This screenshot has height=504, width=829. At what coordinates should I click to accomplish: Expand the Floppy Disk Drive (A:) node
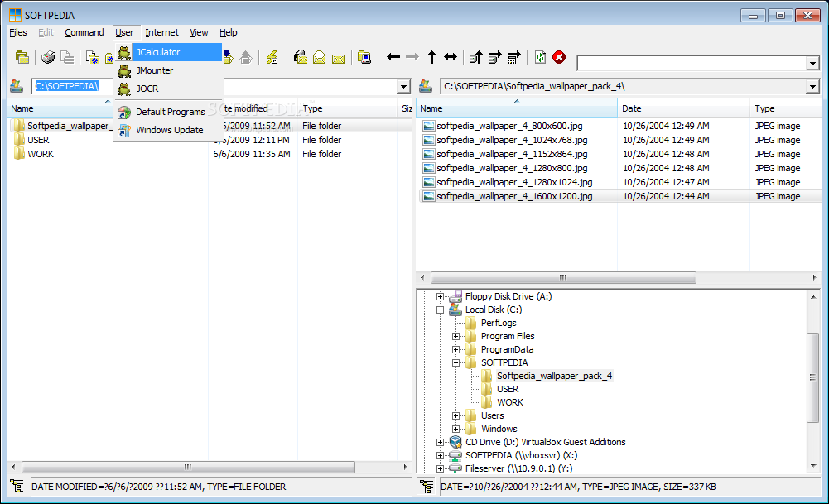click(440, 296)
